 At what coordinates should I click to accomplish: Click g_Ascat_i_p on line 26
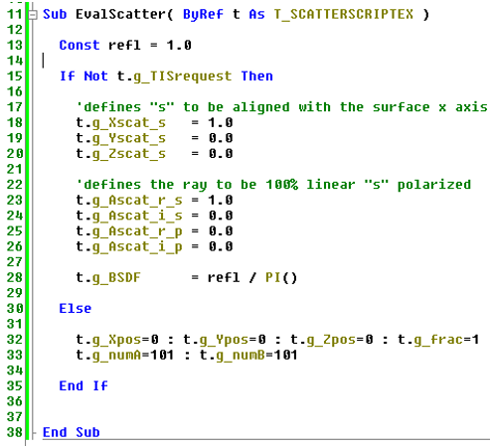coord(137,247)
